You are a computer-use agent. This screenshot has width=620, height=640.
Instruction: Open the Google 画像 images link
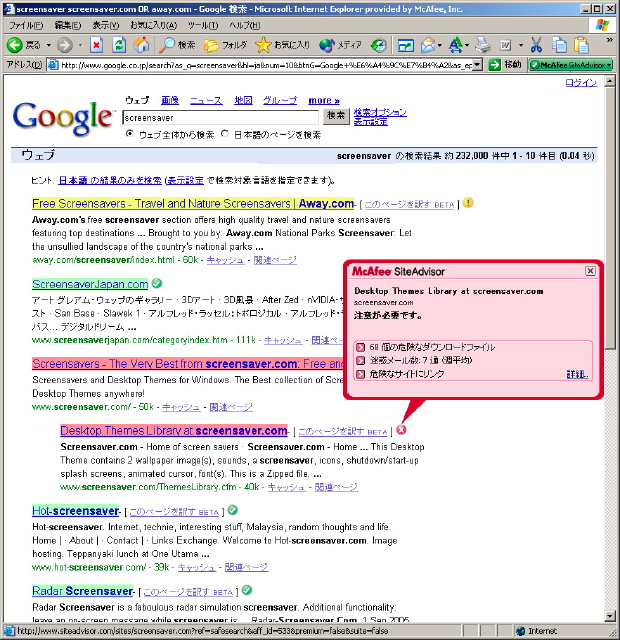tap(170, 100)
